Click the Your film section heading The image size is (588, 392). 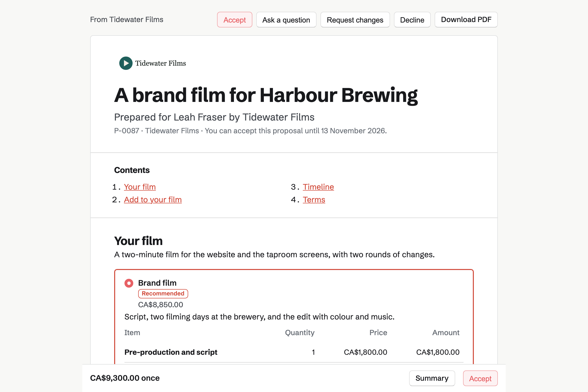pyautogui.click(x=138, y=241)
